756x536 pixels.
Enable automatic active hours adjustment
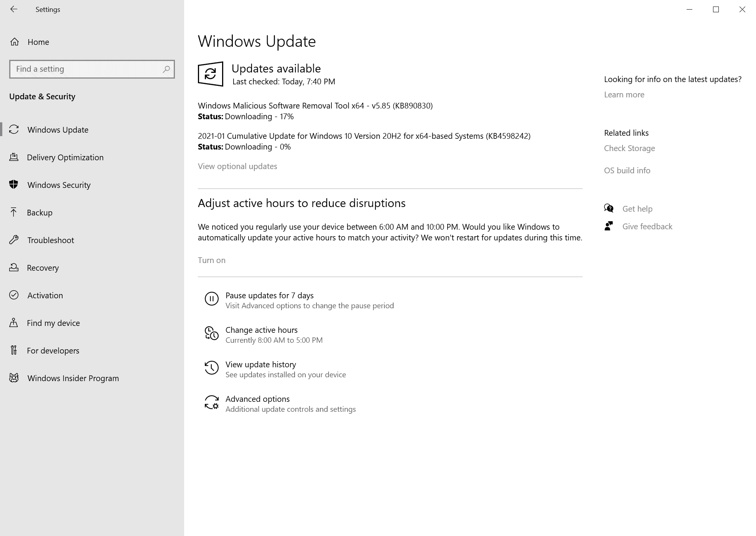212,259
